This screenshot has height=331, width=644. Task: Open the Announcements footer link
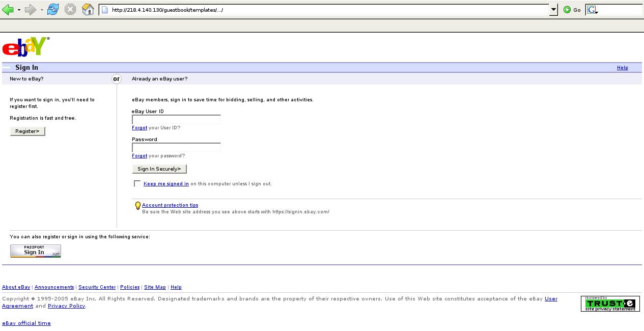click(x=54, y=287)
